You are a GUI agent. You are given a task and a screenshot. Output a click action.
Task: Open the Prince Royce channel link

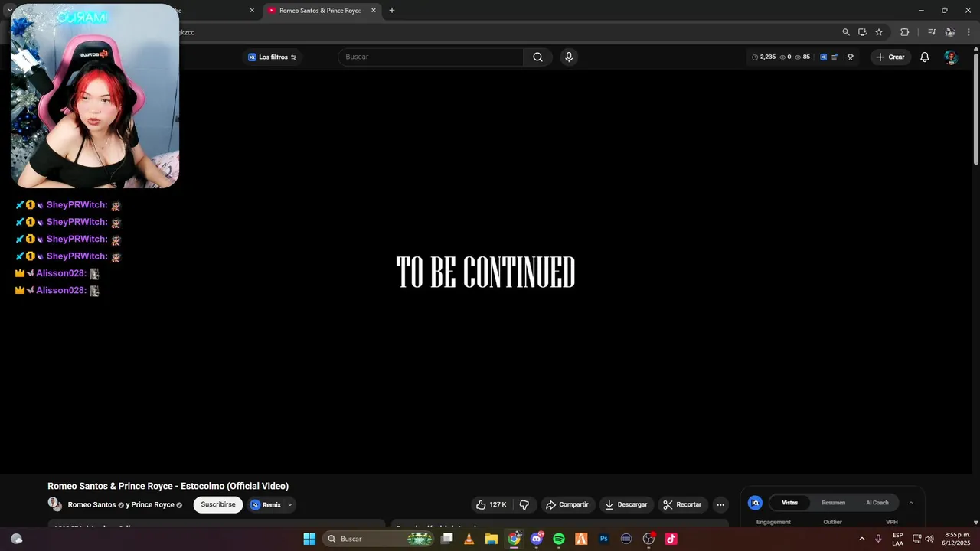[x=153, y=505]
